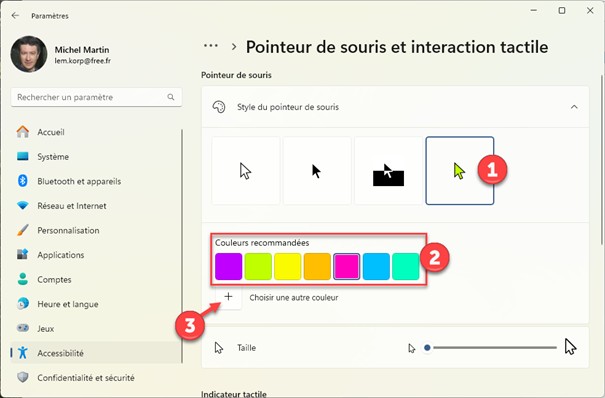Open Heure et langue settings
605x398 pixels.
coord(96,304)
